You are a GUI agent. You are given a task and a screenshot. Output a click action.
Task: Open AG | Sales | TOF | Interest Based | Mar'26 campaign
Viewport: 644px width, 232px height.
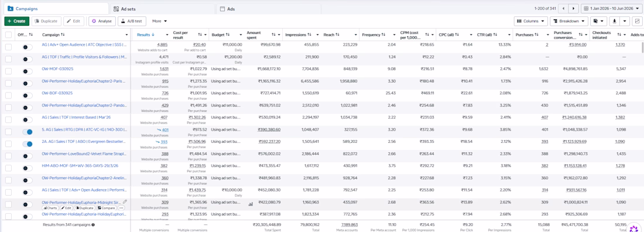[76, 117]
